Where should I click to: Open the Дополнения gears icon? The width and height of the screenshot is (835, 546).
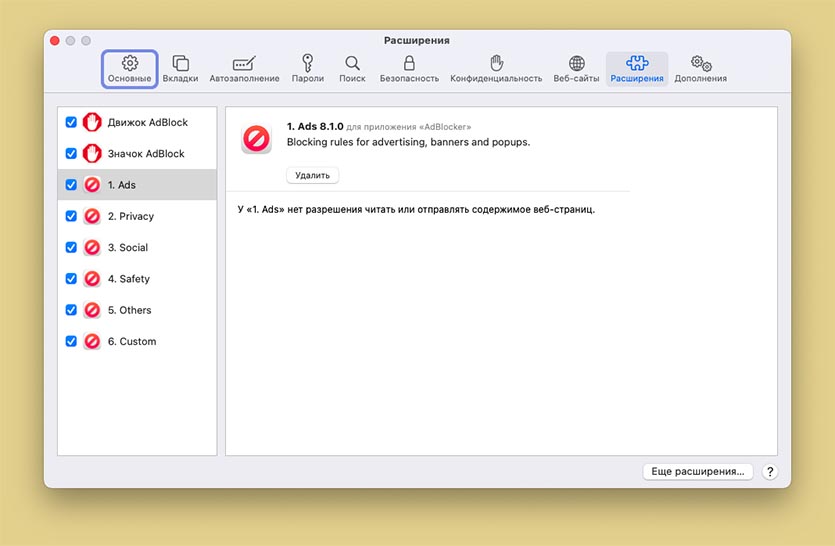(700, 63)
